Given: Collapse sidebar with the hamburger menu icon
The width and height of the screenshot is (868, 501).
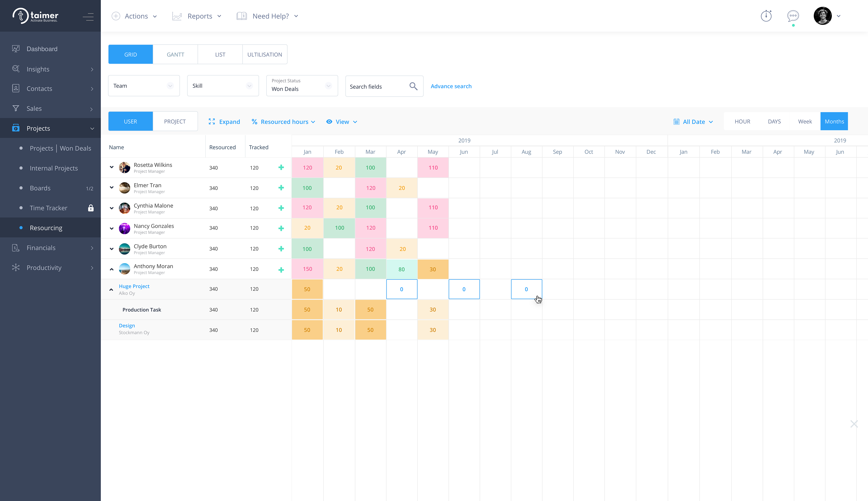Looking at the screenshot, I should 88,17.
